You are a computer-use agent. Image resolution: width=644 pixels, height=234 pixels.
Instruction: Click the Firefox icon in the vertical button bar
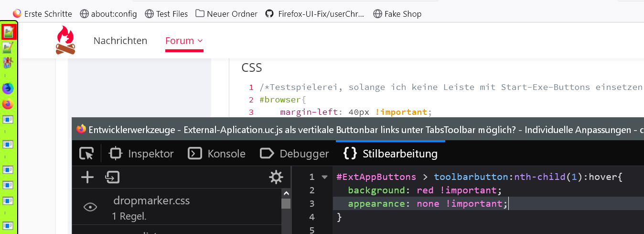pos(8,103)
